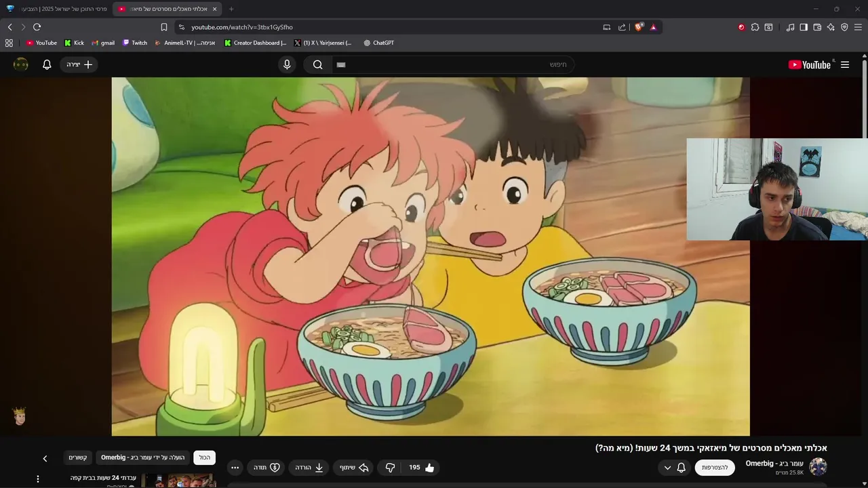Click the הורדה download button
The image size is (868, 488).
[x=309, y=468]
